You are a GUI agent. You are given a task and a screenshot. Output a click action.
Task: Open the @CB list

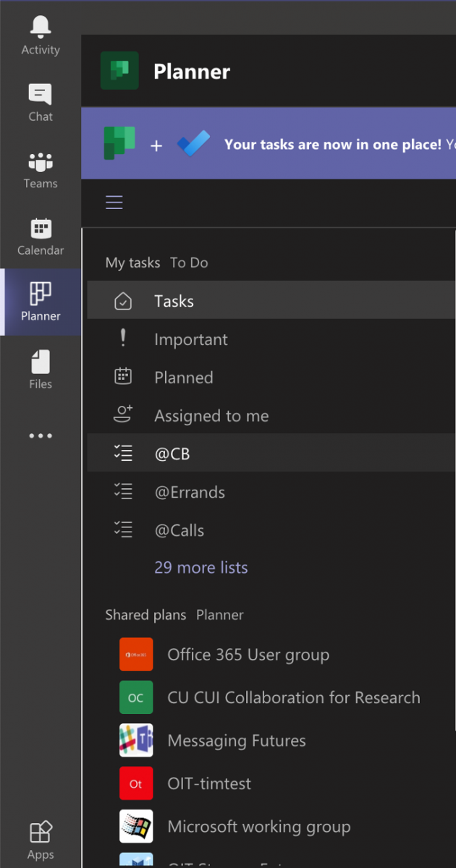click(271, 454)
